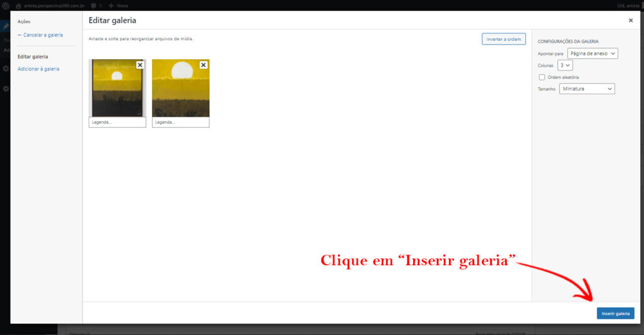Open comments icon in admin bar
The width and height of the screenshot is (644, 335).
pos(94,6)
